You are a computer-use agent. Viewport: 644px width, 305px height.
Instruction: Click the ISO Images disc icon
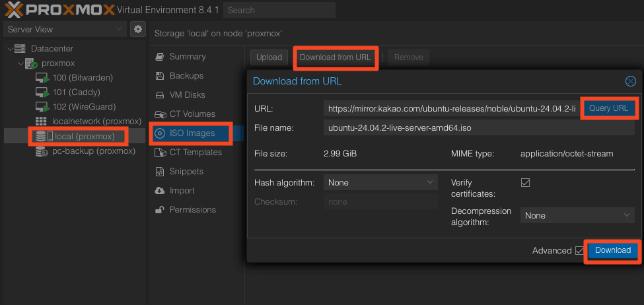point(160,133)
